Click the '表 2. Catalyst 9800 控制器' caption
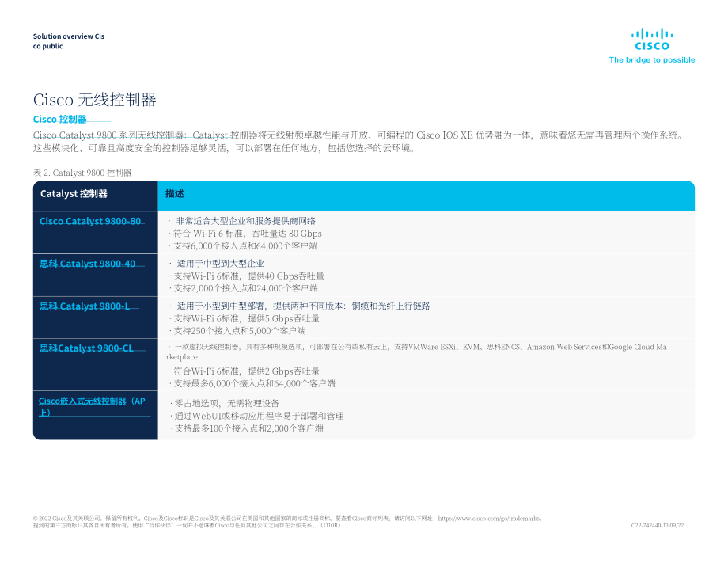 tap(82, 173)
